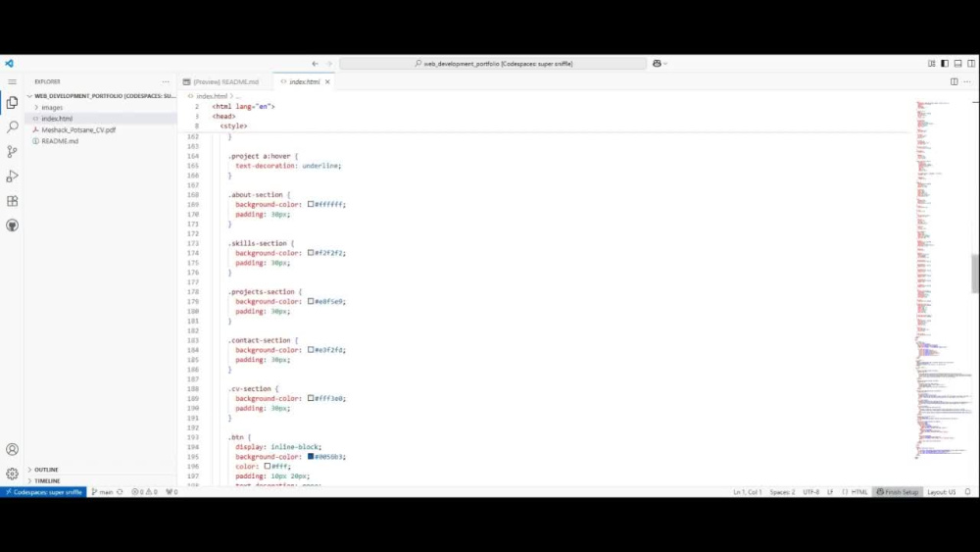Toggle the secondary side bar
This screenshot has width=980, height=552.
coord(971,63)
